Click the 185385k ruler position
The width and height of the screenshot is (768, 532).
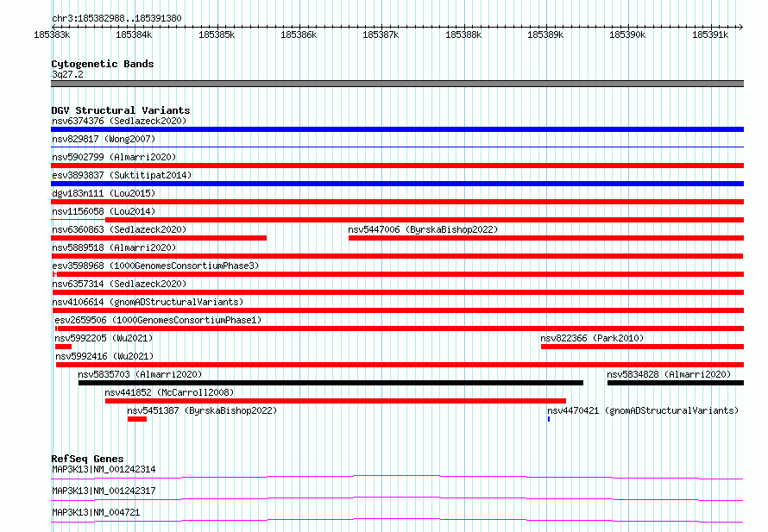(217, 34)
